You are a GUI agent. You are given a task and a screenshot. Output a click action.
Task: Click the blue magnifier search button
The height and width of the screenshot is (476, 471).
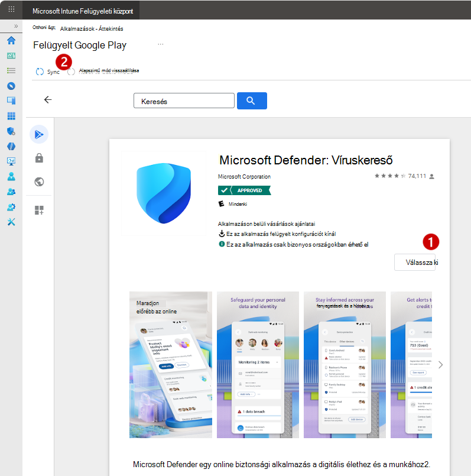coord(252,101)
